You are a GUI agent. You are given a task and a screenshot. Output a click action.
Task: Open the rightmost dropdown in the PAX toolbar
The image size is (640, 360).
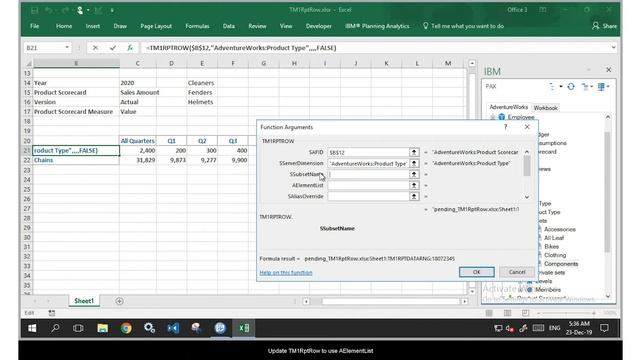point(608,87)
